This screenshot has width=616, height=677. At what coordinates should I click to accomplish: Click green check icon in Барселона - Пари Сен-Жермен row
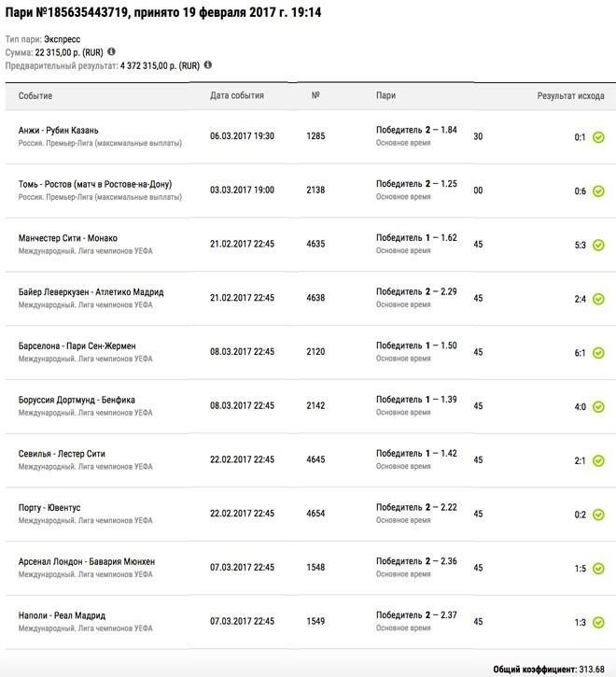coord(598,353)
